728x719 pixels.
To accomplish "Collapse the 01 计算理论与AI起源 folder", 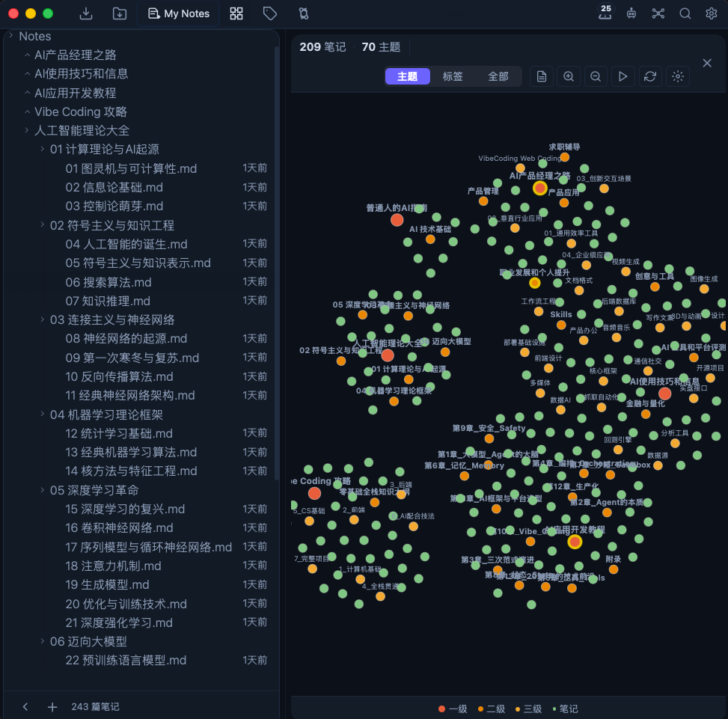I will point(42,149).
